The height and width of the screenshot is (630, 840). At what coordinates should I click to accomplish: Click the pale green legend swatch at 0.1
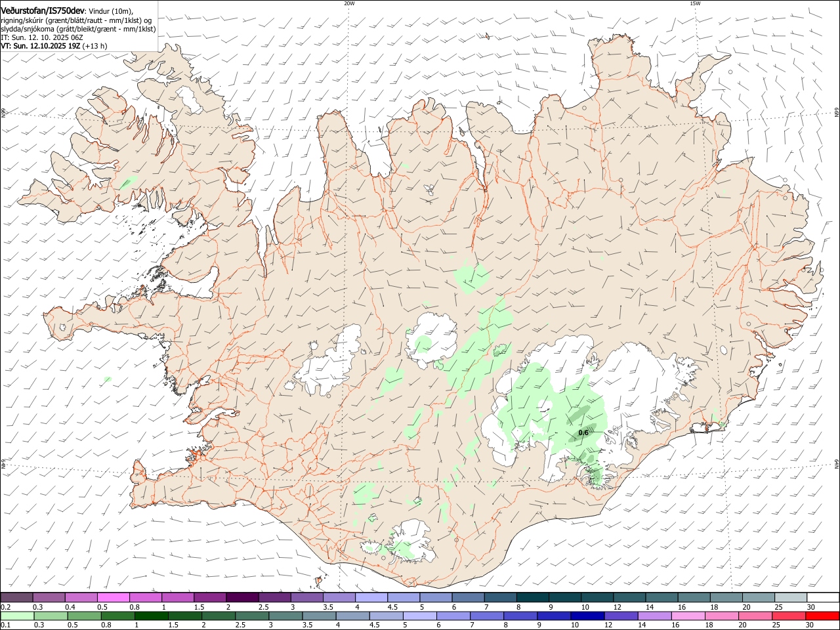point(17,616)
